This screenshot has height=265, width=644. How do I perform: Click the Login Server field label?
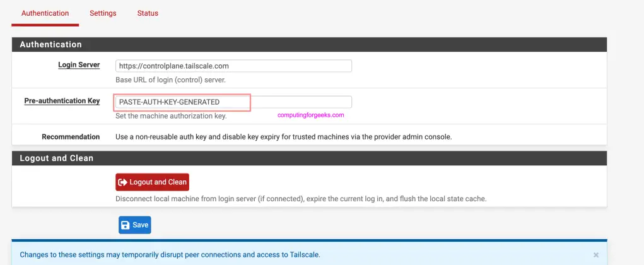[79, 65]
